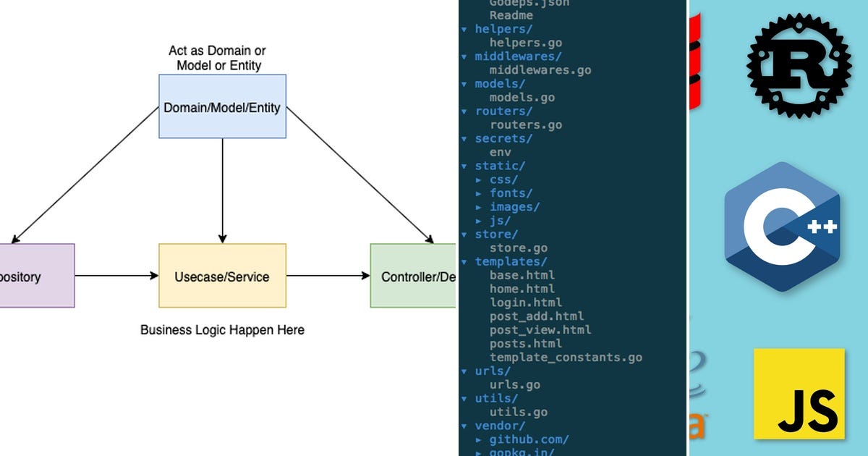Select the login.html file

[x=526, y=303]
